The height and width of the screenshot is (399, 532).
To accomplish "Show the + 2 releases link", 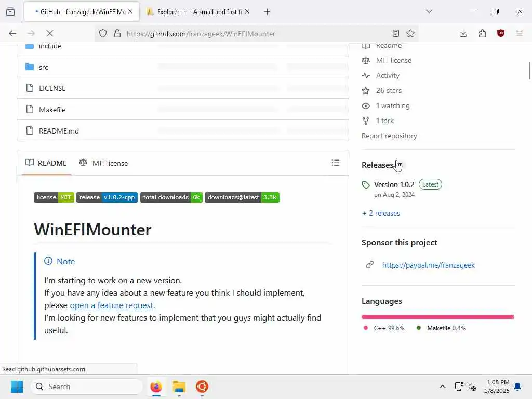I will coord(381,214).
